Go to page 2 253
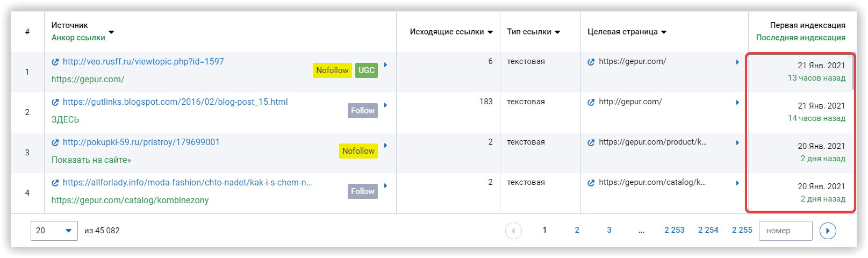This screenshot has width=868, height=258. coord(675,230)
